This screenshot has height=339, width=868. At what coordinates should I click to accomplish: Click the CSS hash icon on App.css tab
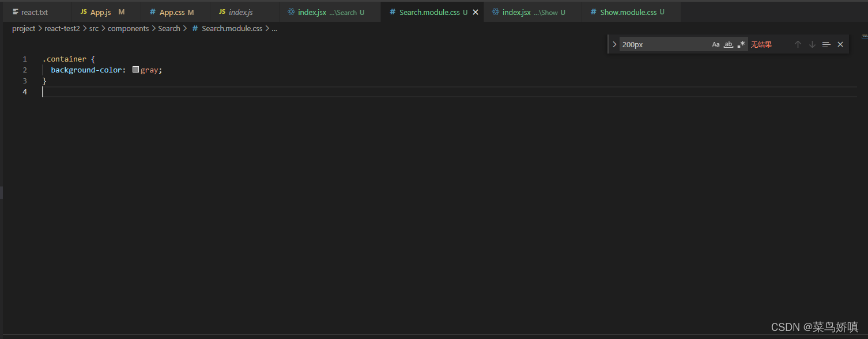[152, 12]
